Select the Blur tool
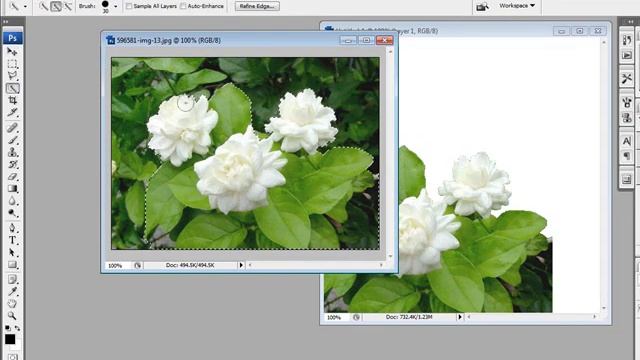Image resolution: width=640 pixels, height=360 pixels. (x=12, y=201)
